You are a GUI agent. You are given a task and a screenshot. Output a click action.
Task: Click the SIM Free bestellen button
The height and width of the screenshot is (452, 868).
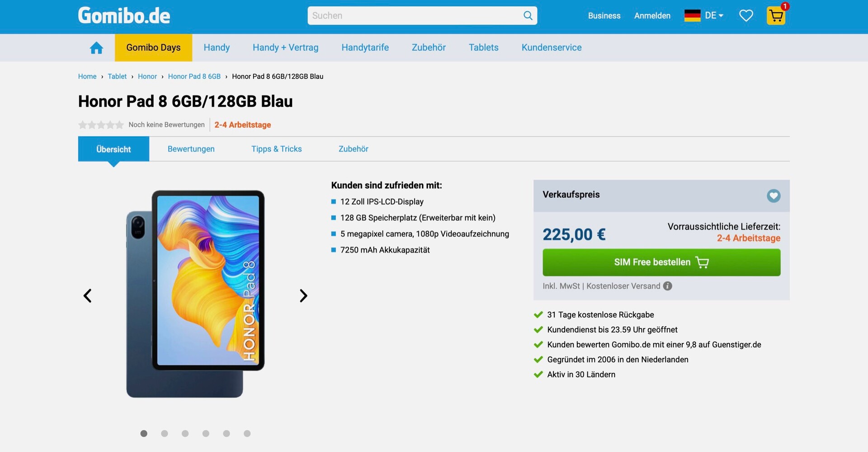point(661,262)
